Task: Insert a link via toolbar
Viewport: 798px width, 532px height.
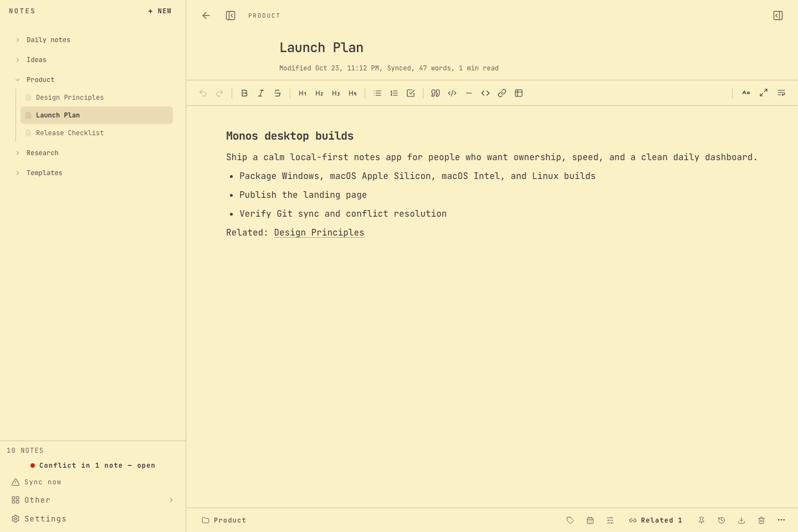Action: (x=502, y=93)
